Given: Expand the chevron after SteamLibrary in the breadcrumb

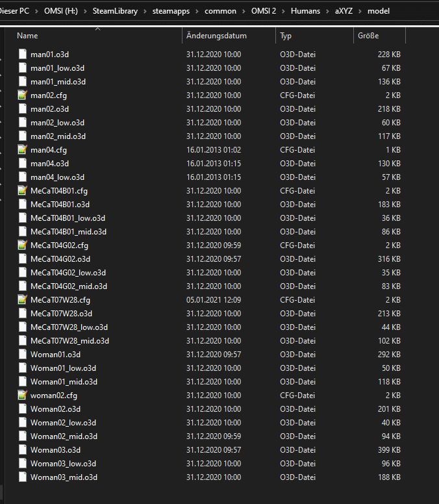Looking at the screenshot, I should [x=145, y=11].
